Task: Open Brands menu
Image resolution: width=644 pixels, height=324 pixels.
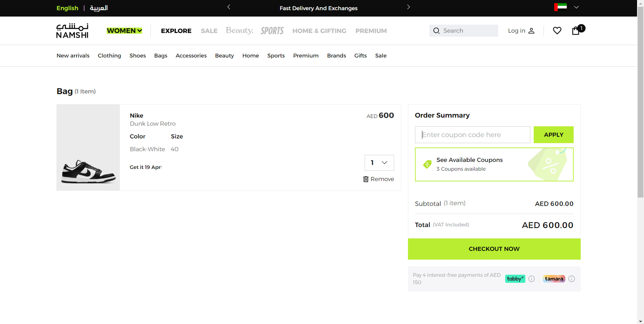Action: point(336,56)
